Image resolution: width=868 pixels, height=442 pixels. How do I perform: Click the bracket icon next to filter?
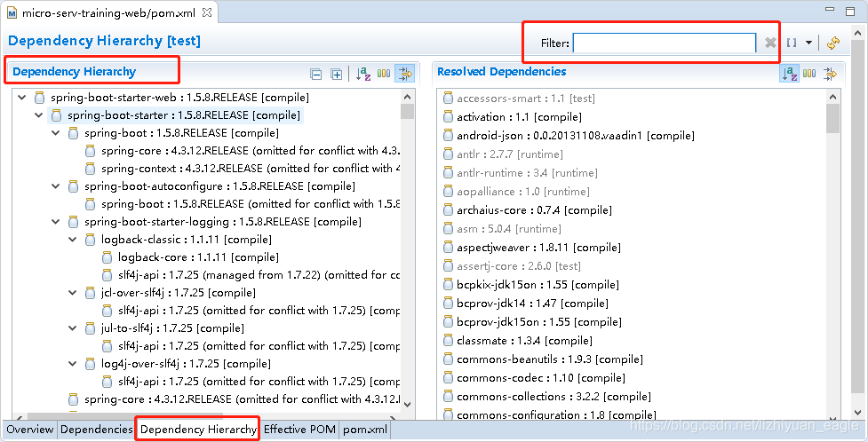pyautogui.click(x=792, y=43)
